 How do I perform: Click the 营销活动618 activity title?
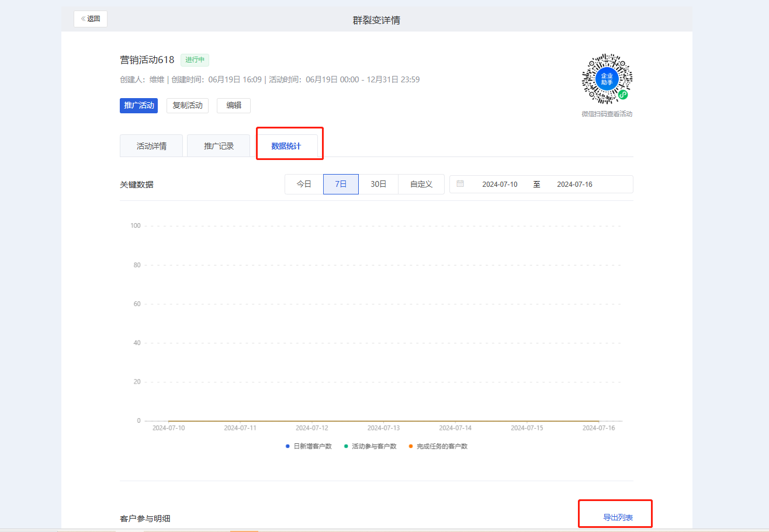point(147,60)
